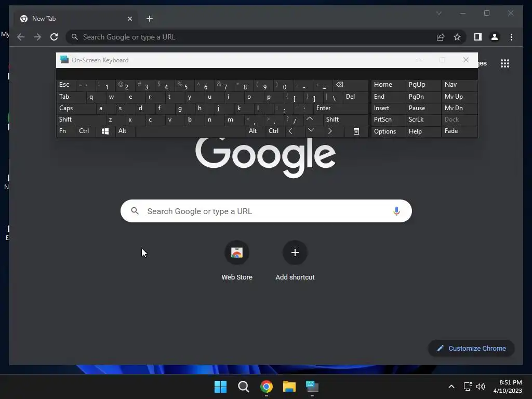Open tab search chevron in Chrome
532x399 pixels.
(x=439, y=13)
